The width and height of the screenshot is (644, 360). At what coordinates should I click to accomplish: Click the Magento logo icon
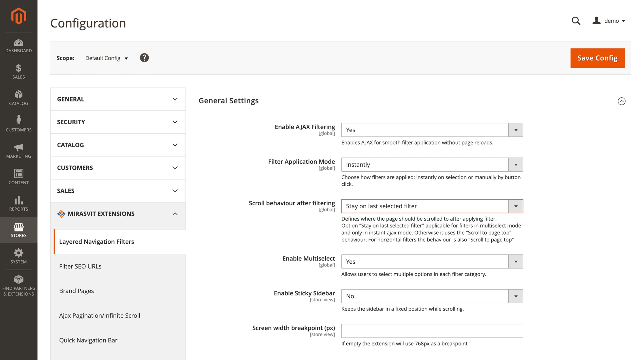pos(19,16)
